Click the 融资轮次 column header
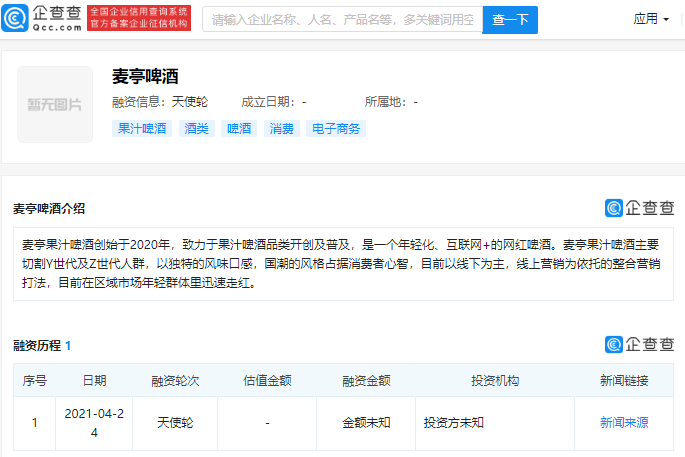685x457 pixels. (175, 381)
